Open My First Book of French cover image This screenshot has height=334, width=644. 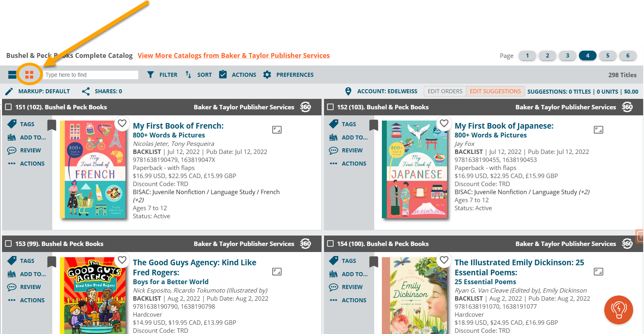93,170
